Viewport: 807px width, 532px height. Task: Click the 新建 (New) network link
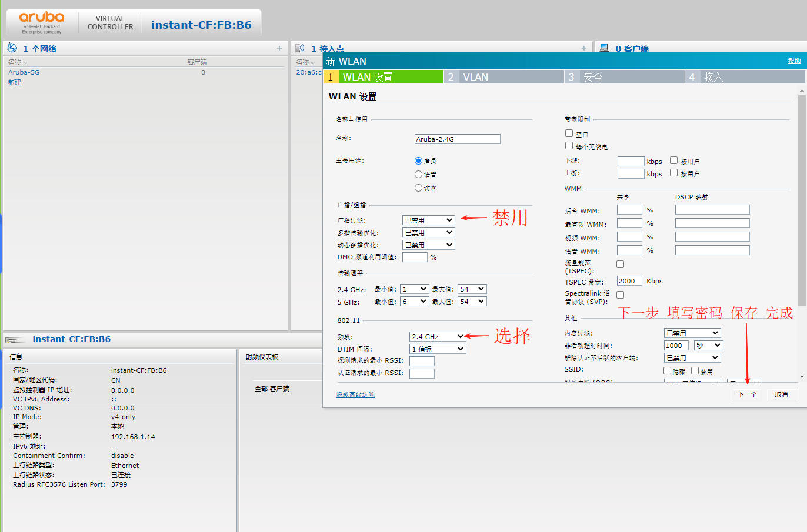point(15,82)
